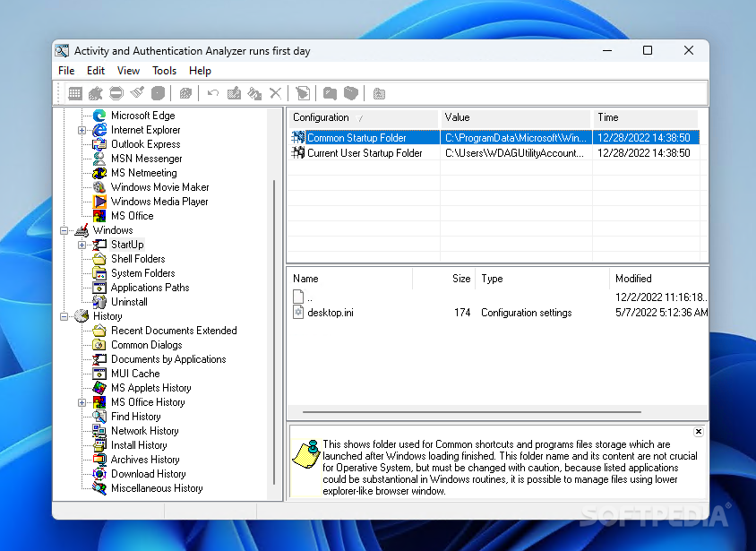Collapse the History tree node
Viewport: 756px width, 551px height.
tap(64, 317)
